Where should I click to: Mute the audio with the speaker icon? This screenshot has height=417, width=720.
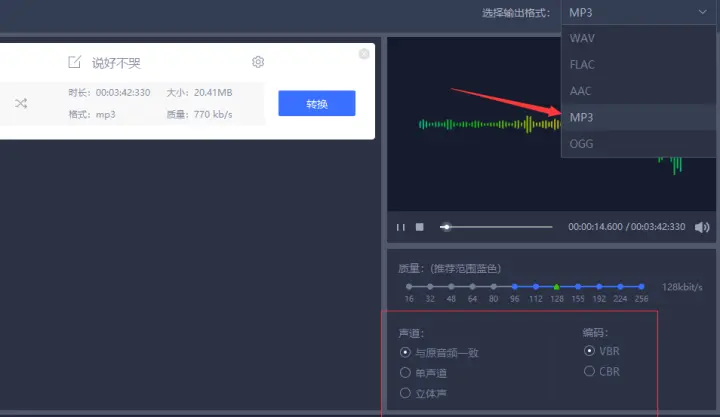(702, 227)
